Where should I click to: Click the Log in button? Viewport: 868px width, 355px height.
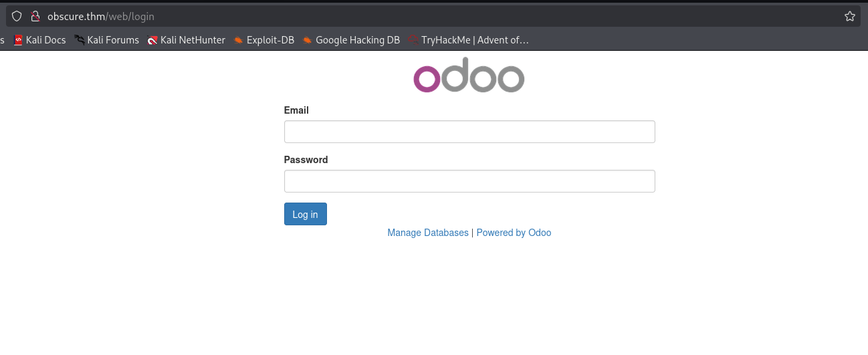point(306,214)
